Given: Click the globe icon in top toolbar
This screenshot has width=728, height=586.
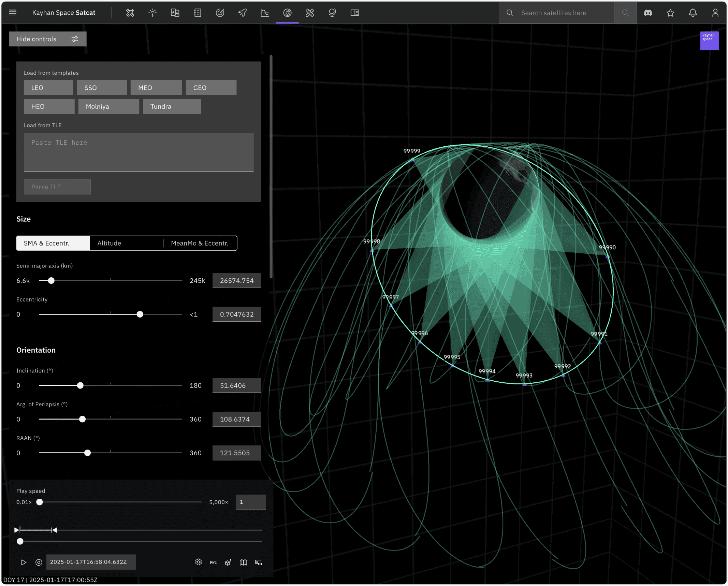Looking at the screenshot, I should pyautogui.click(x=332, y=13).
